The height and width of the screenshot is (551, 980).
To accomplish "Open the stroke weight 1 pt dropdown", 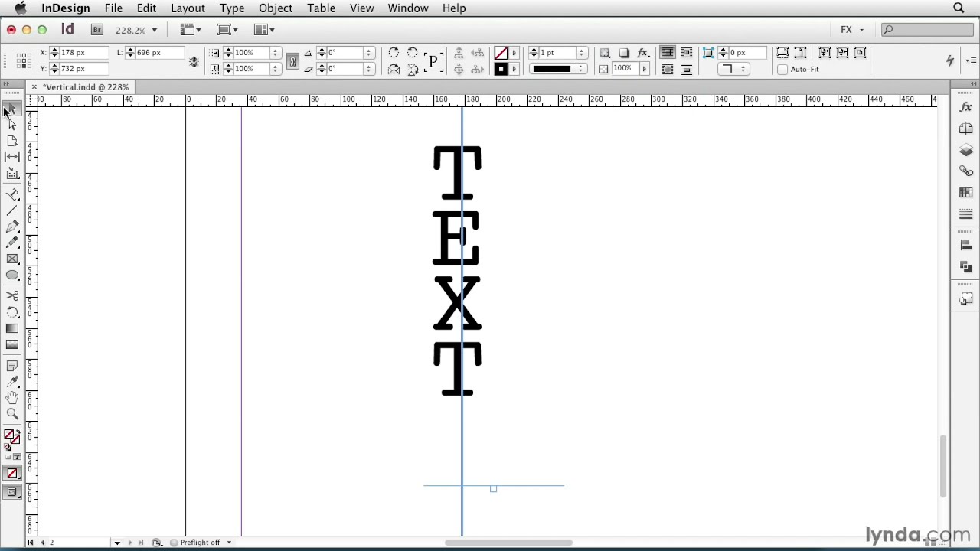I will pos(582,53).
